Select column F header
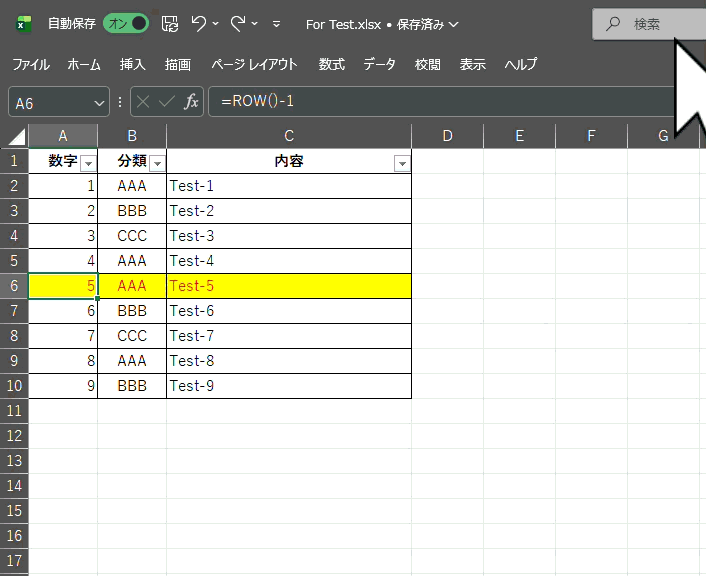The image size is (706, 576). (591, 136)
